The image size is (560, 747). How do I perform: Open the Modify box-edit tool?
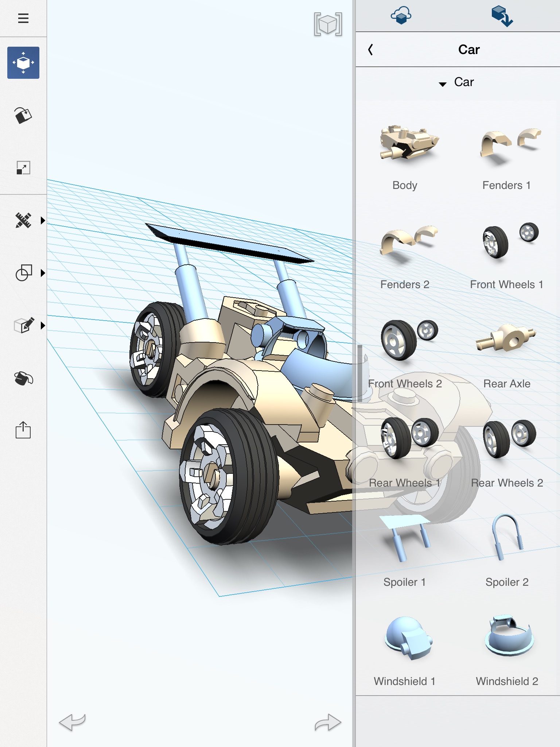(24, 325)
